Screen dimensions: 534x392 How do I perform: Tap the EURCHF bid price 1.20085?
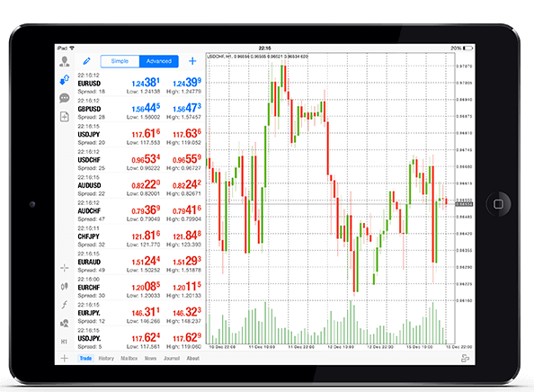(146, 287)
